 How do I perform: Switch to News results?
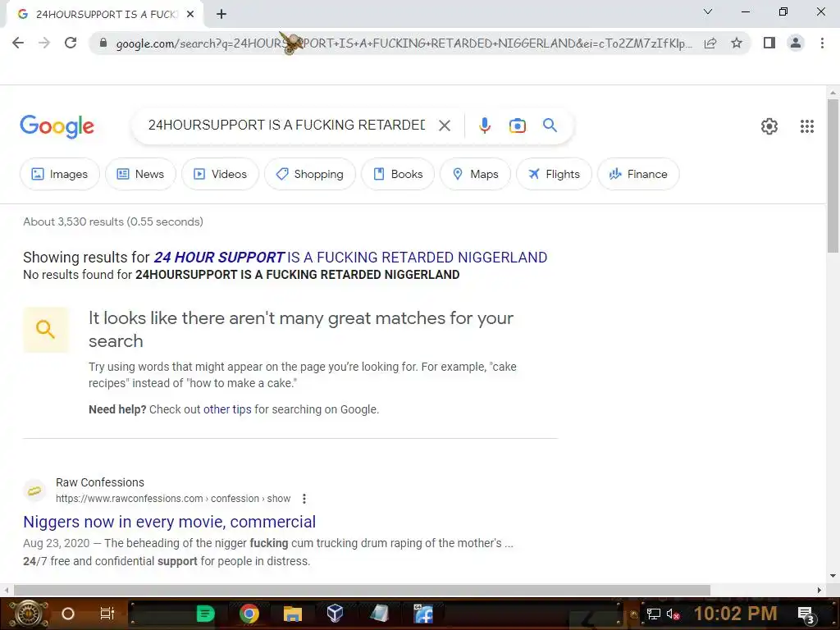click(140, 174)
